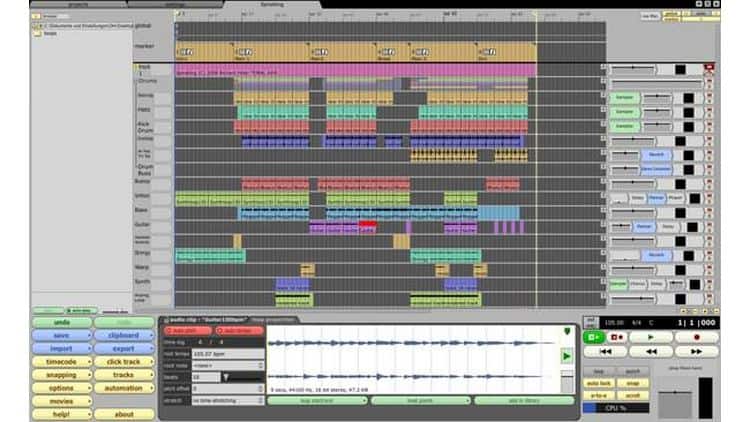Click the about button
Viewport: 750px width, 422px height.
[x=124, y=414]
